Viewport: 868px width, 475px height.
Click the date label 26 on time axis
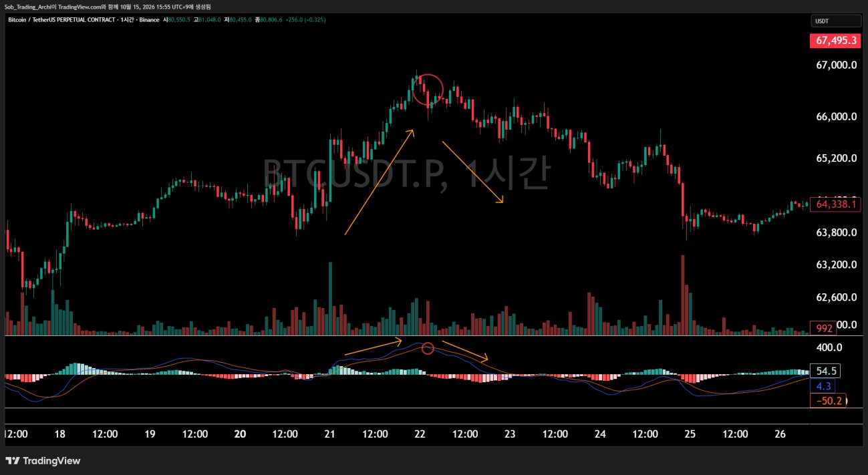780,434
